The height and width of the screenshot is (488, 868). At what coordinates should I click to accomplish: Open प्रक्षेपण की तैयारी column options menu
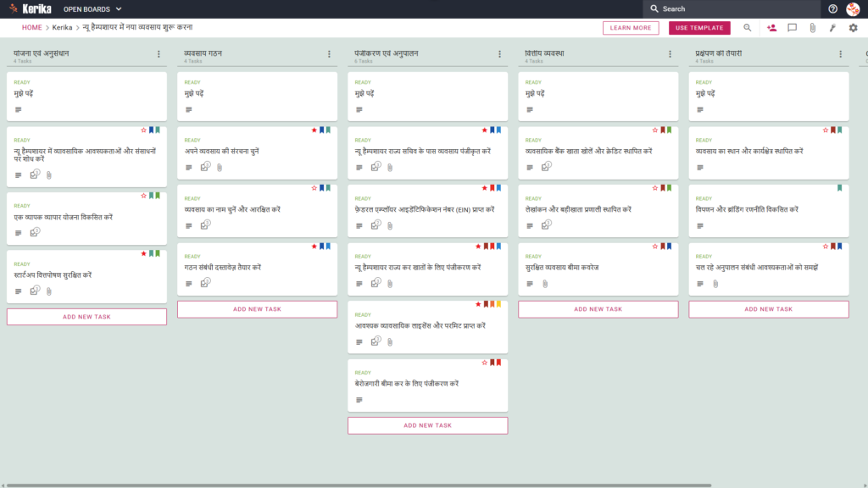[x=841, y=54]
